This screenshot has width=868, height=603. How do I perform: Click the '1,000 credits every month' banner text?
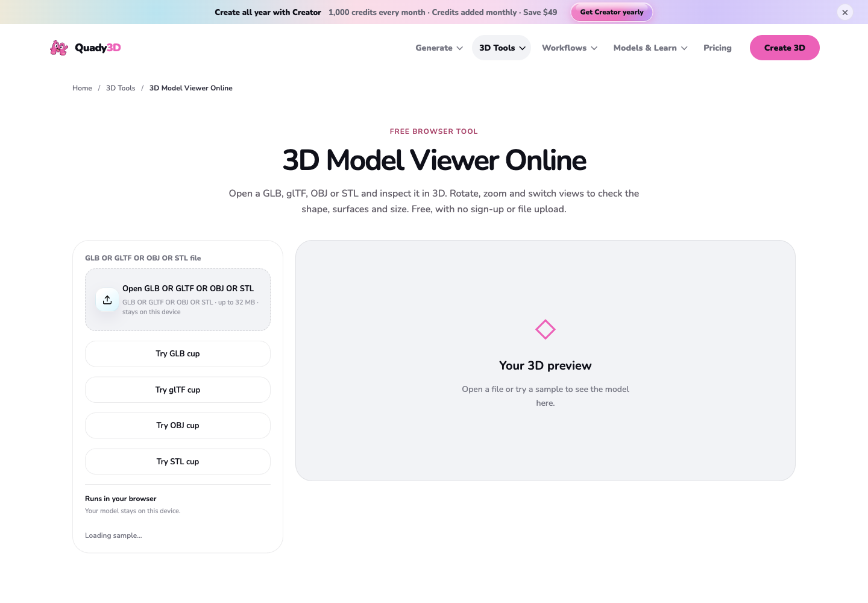pyautogui.click(x=377, y=12)
